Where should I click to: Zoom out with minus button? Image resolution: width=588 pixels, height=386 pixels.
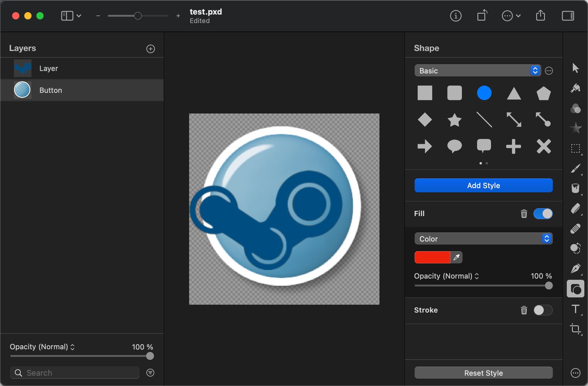tap(98, 16)
